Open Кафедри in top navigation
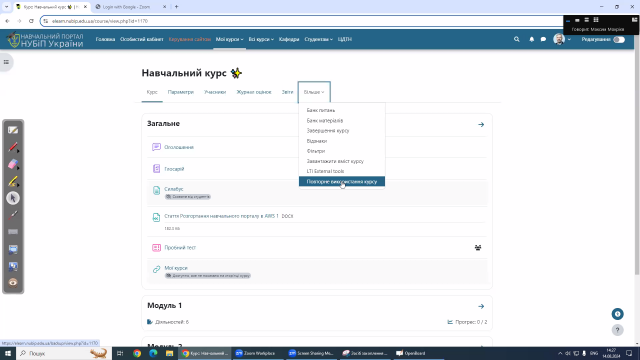The image size is (640, 360). click(x=289, y=39)
